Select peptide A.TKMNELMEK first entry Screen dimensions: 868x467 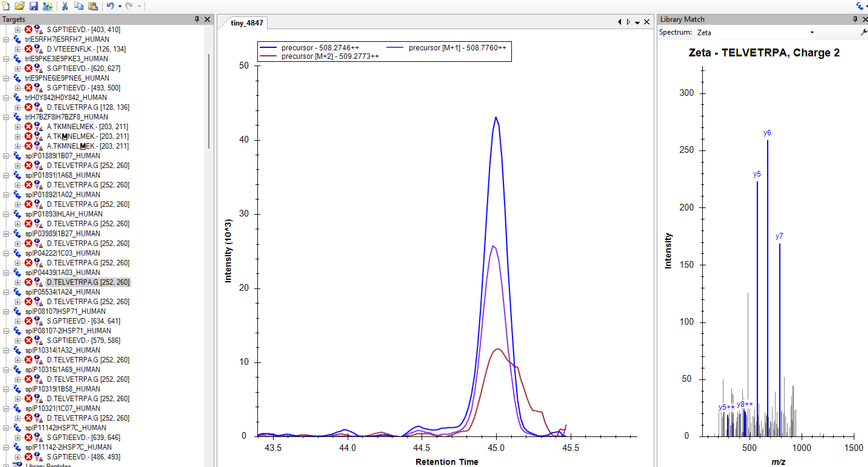87,127
